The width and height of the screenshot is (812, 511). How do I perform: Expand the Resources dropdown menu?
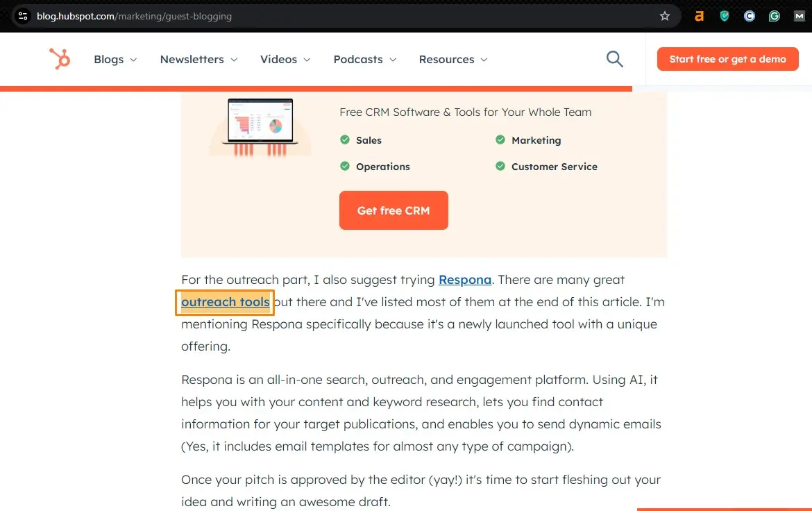click(453, 60)
